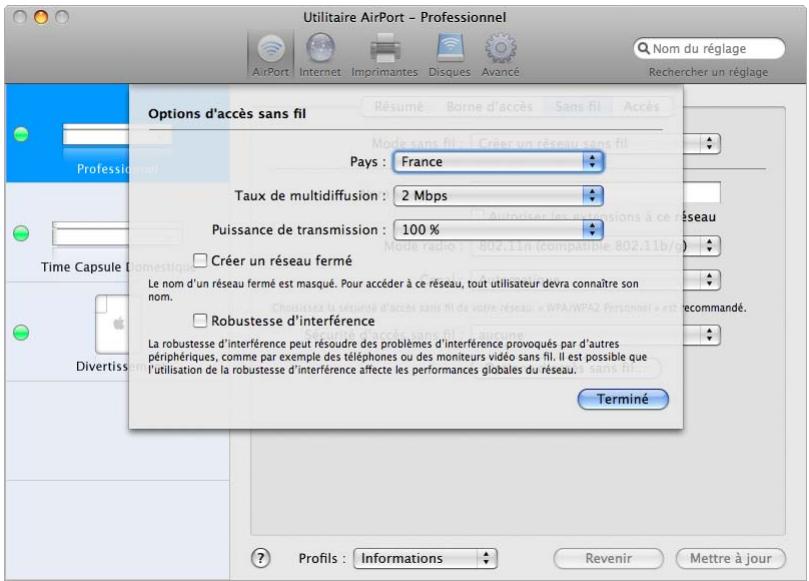The width and height of the screenshot is (809, 581).
Task: Open Sécurité d'accès sans fil dropdown arrows
Action: tap(710, 335)
